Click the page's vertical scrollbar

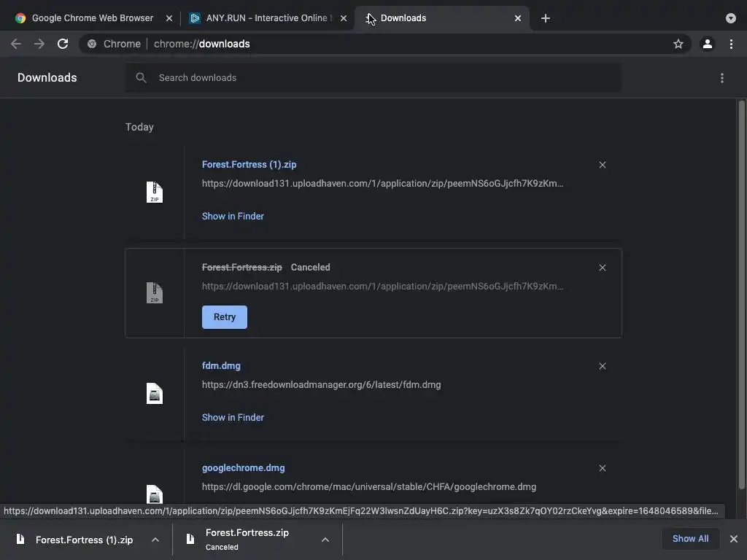click(x=742, y=292)
